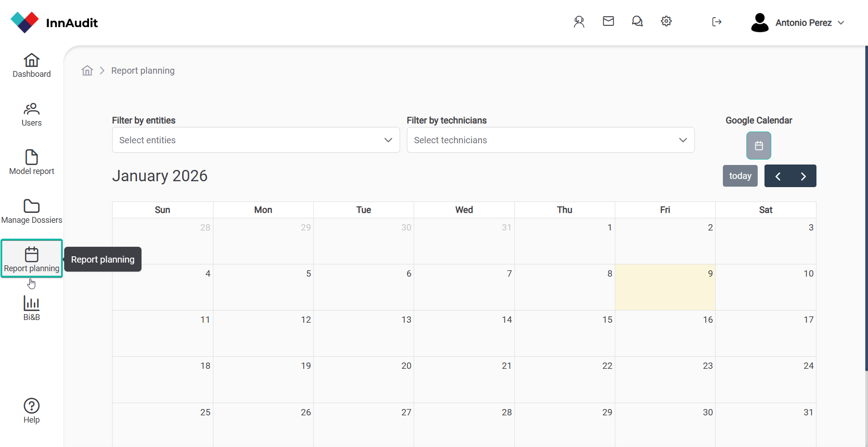868x447 pixels.
Task: Go to the next month
Action: coord(803,176)
